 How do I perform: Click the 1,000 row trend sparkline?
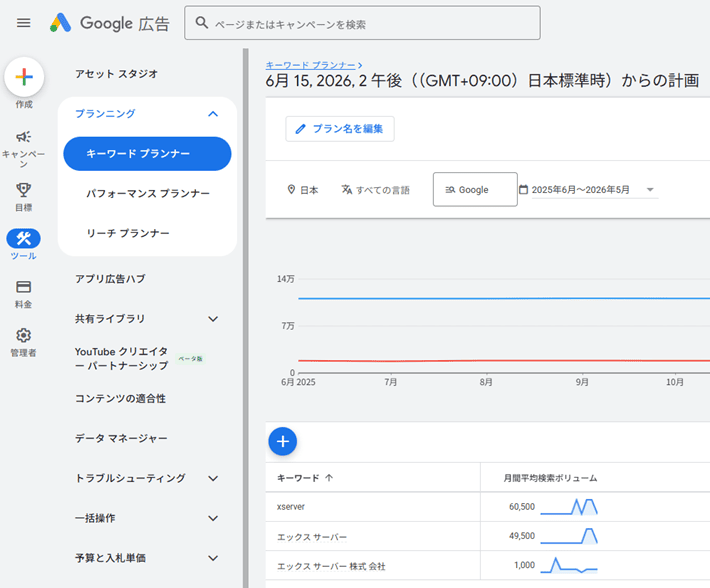pyautogui.click(x=569, y=565)
